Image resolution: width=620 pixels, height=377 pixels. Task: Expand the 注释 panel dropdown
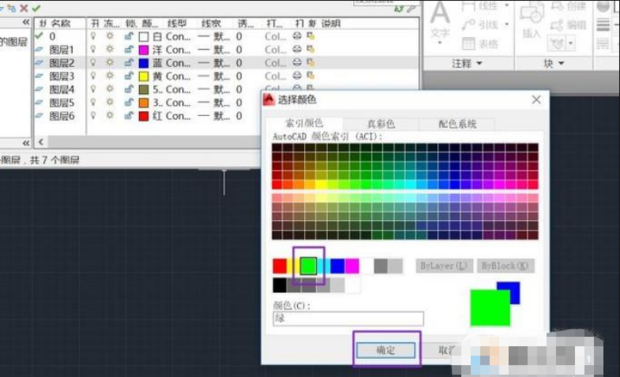[467, 63]
